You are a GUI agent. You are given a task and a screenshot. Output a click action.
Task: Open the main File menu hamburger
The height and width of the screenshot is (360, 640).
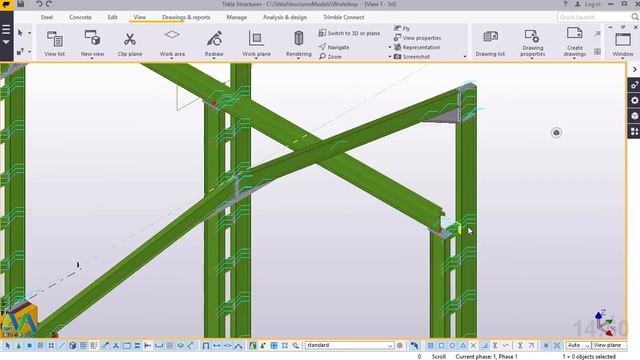pyautogui.click(x=6, y=29)
